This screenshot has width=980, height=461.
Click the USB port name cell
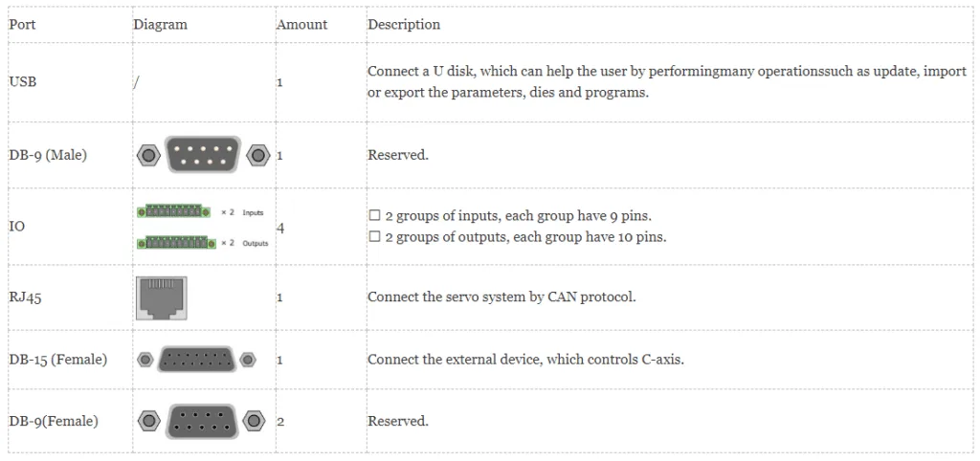click(x=23, y=82)
